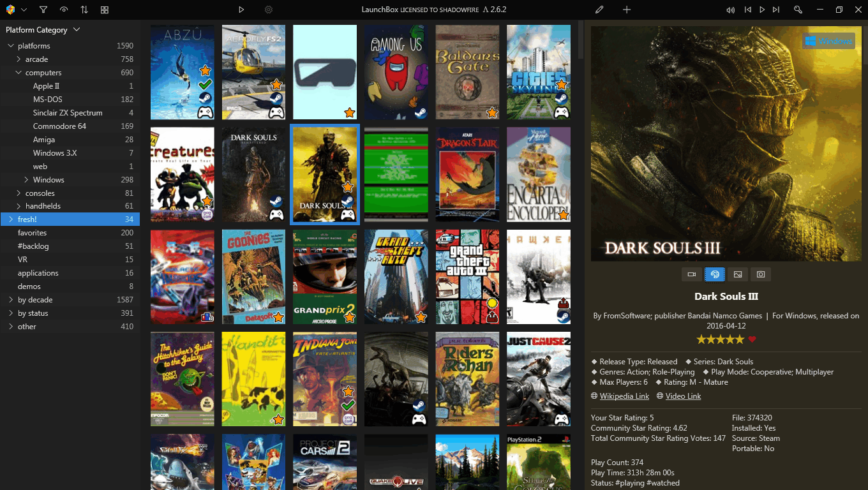
Task: Click the play triangle beside the gear
Action: pyautogui.click(x=241, y=10)
